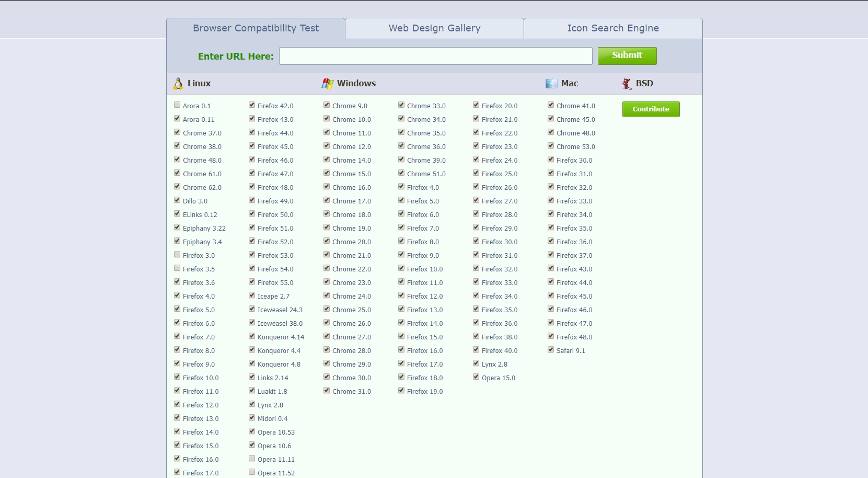This screenshot has width=868, height=478.
Task: Click the 'Enter URL Here:' label
Action: (x=236, y=56)
